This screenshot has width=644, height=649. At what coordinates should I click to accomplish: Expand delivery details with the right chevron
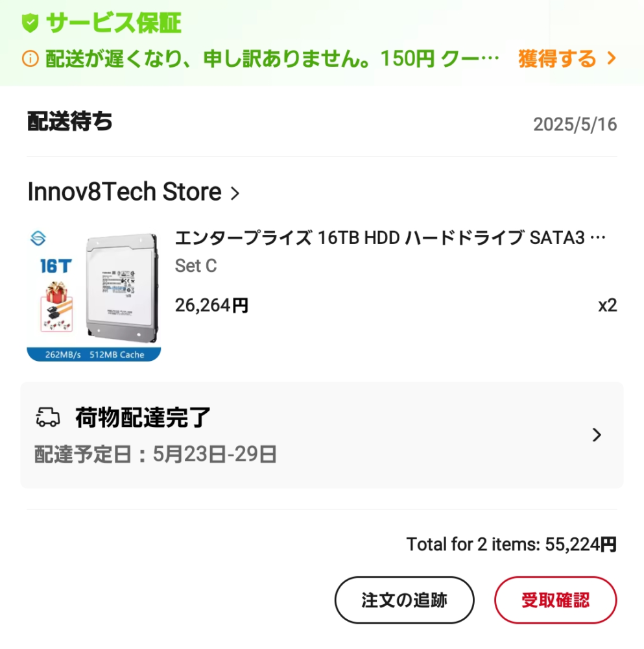pyautogui.click(x=597, y=435)
